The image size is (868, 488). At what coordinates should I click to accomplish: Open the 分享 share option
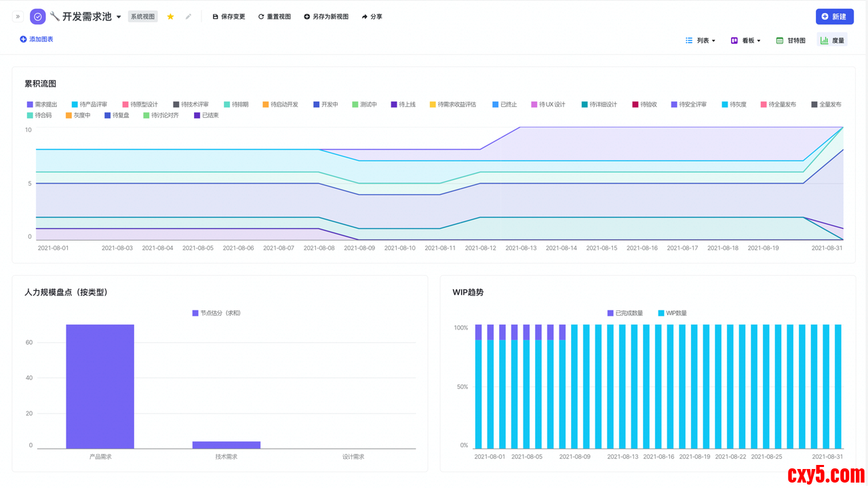pyautogui.click(x=372, y=16)
